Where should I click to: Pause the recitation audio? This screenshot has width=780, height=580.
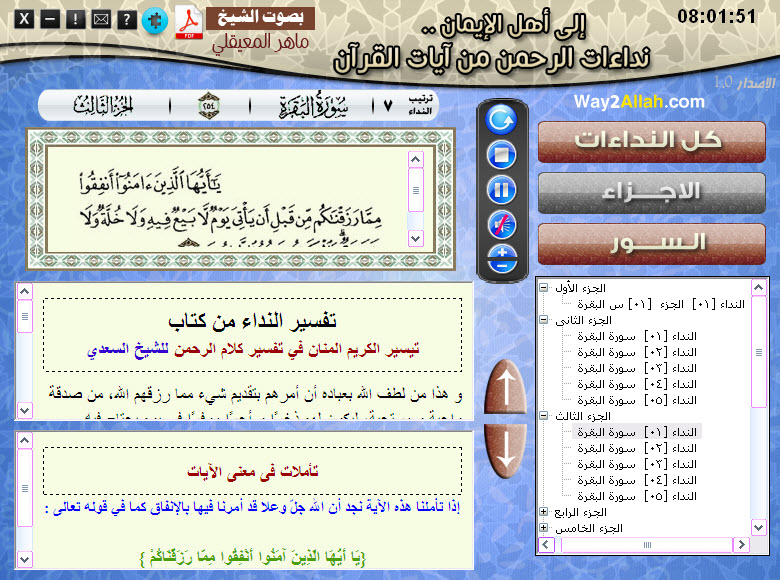tap(501, 190)
